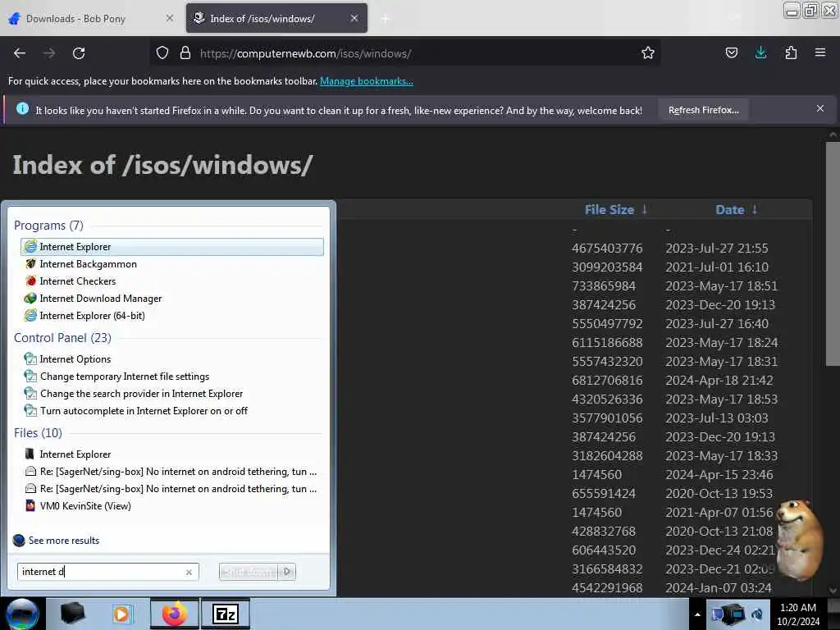Show hidden tray icons arrow
This screenshot has width=840, height=630.
click(697, 615)
